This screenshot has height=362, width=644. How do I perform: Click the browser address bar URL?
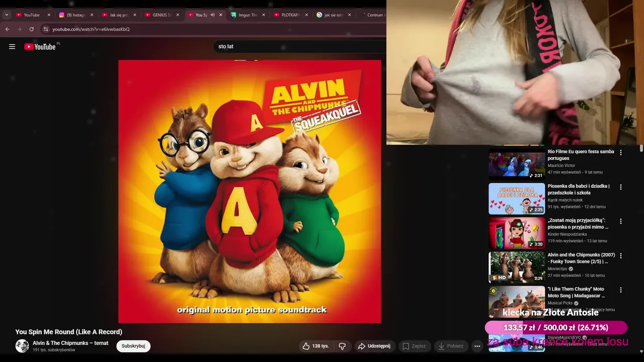(91, 29)
